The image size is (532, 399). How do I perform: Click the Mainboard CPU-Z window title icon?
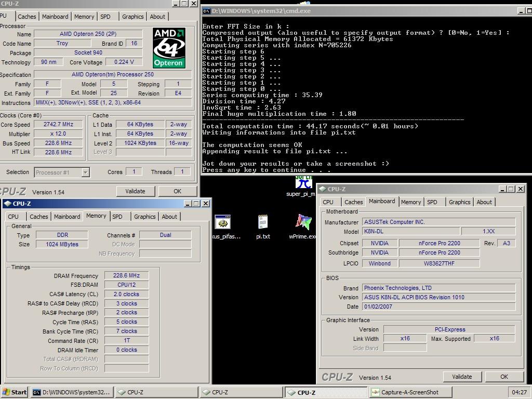323,189
